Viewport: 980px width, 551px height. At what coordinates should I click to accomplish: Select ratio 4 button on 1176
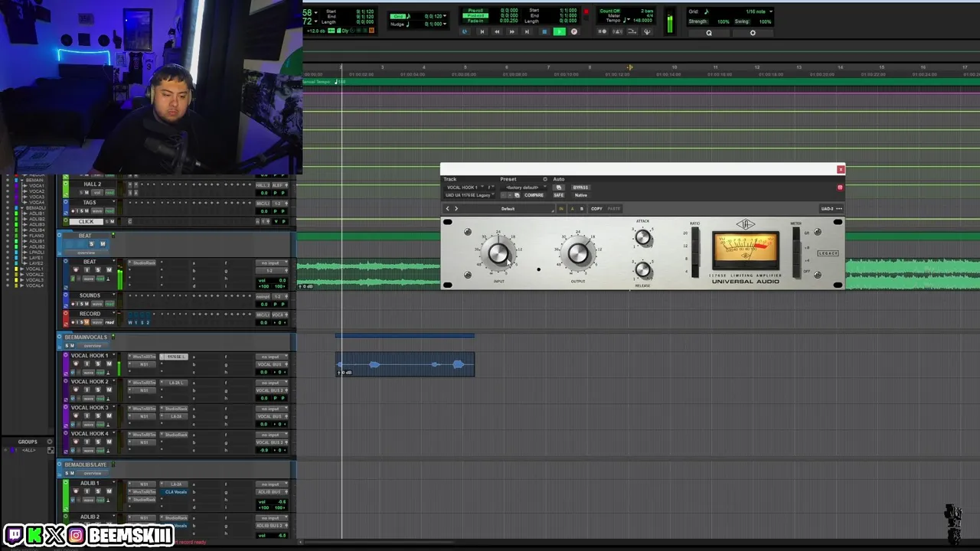click(x=695, y=272)
